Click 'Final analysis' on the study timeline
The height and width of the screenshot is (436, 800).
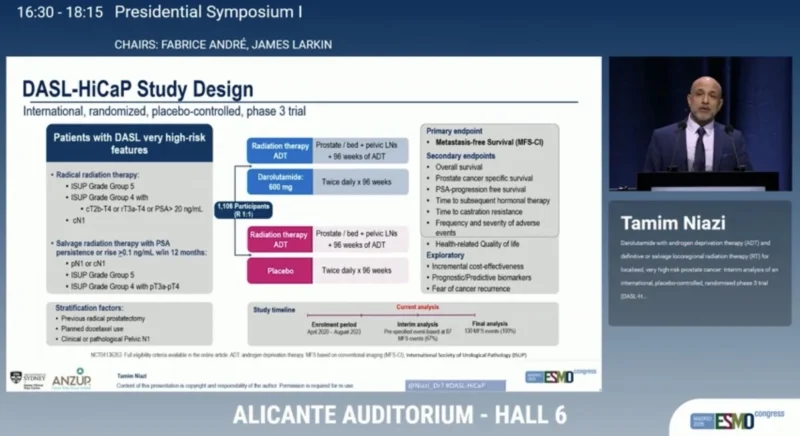[490, 324]
